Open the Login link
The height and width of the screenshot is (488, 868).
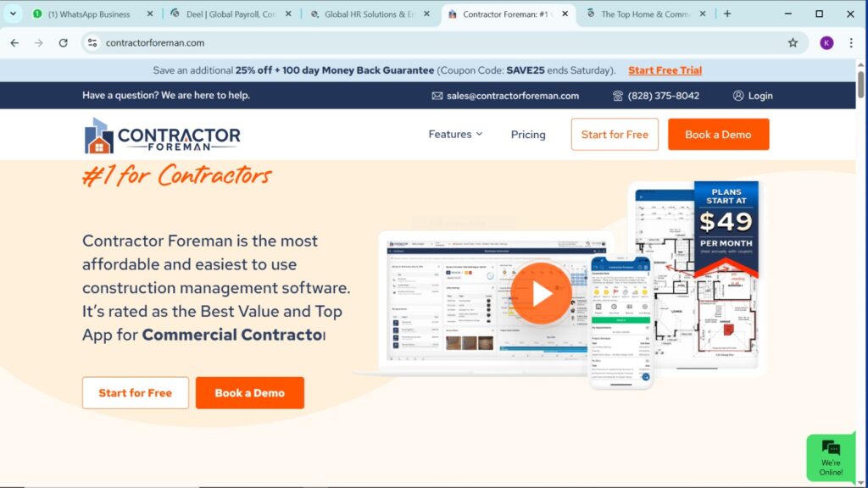[760, 96]
